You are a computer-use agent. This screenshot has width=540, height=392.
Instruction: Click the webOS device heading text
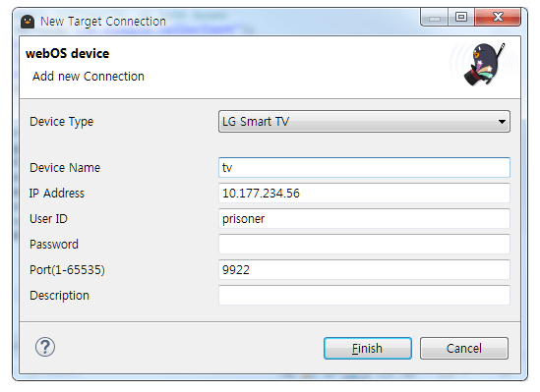point(68,54)
